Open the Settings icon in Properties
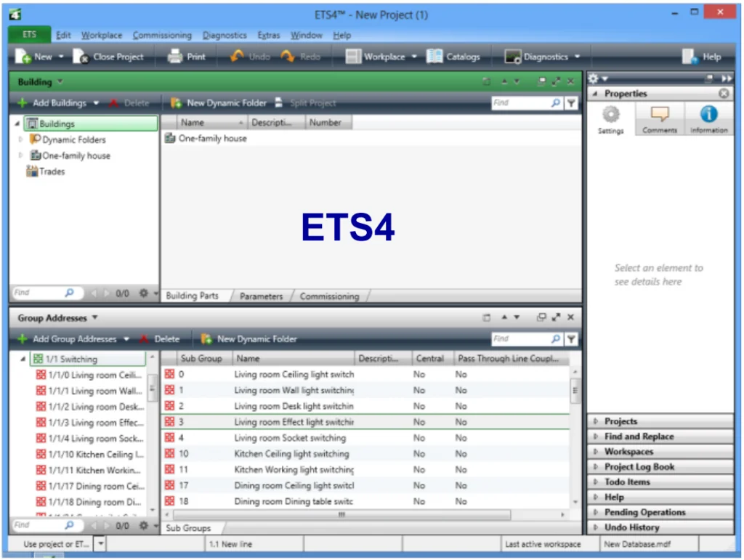Viewport: 744px width, 560px height. (610, 120)
